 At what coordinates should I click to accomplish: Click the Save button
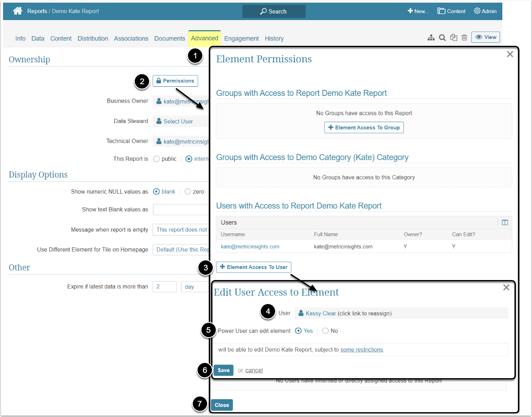223,370
